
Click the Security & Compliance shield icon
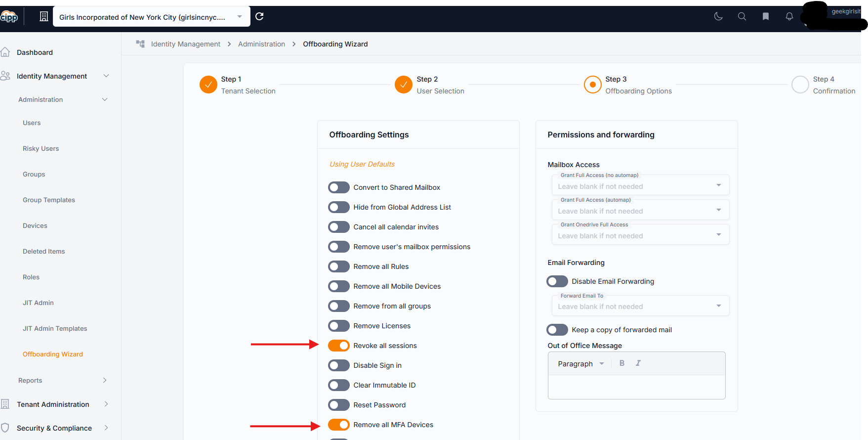(5, 428)
